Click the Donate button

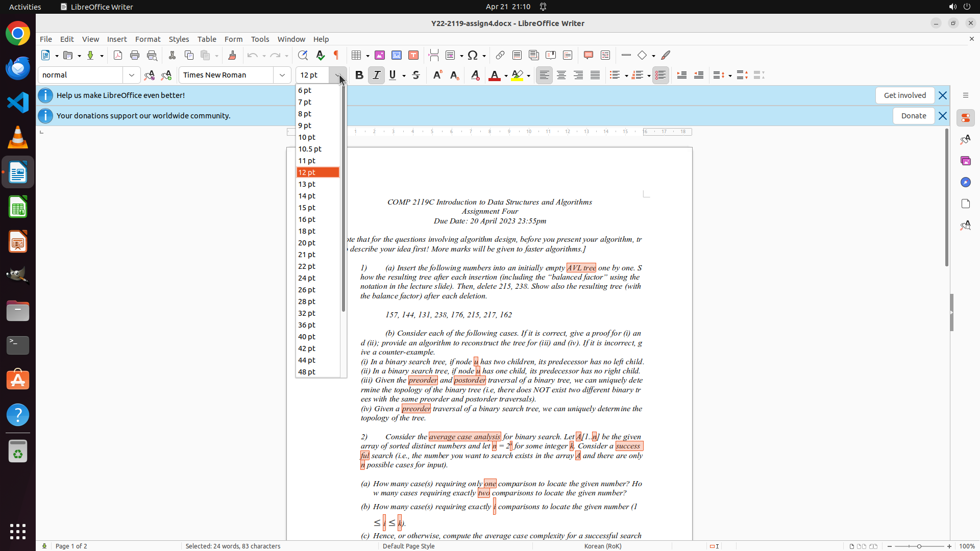click(x=913, y=116)
